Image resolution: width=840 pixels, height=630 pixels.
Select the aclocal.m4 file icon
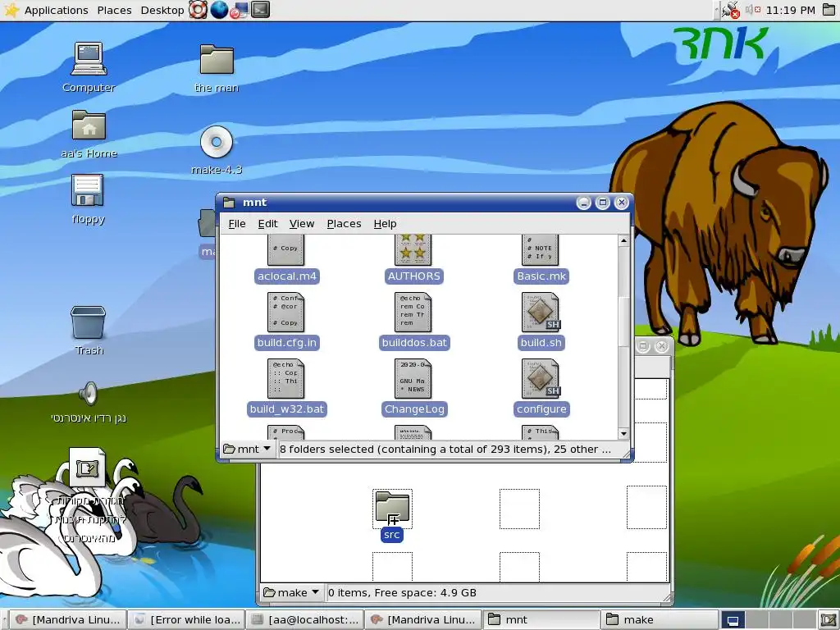click(286, 249)
